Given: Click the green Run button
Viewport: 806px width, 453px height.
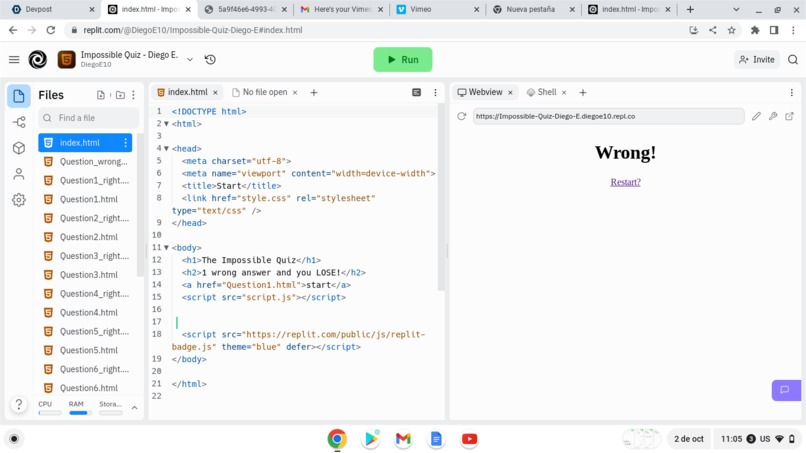Looking at the screenshot, I should (402, 60).
